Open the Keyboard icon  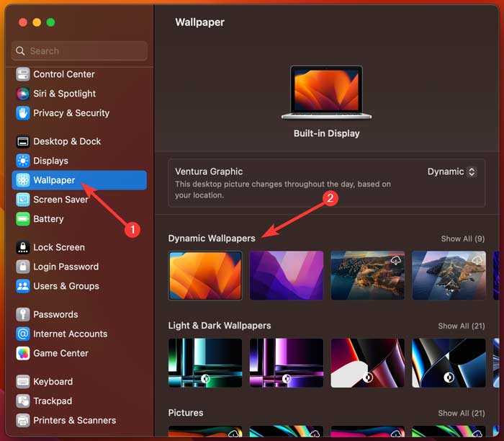pyautogui.click(x=23, y=381)
